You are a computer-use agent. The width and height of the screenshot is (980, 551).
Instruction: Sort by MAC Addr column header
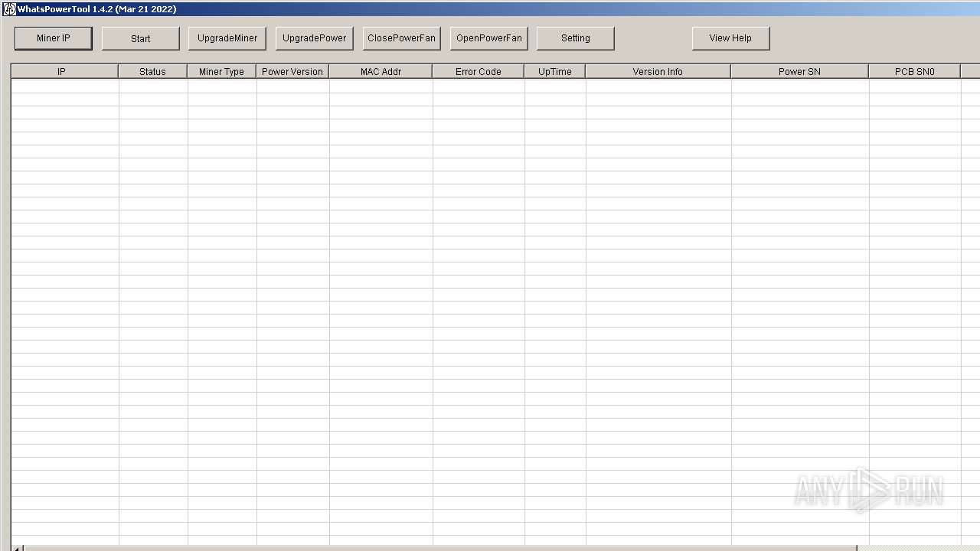(x=381, y=71)
